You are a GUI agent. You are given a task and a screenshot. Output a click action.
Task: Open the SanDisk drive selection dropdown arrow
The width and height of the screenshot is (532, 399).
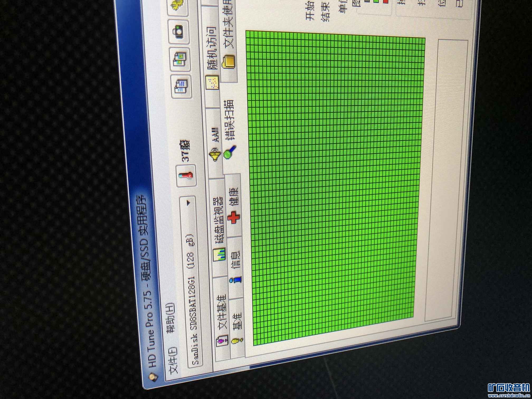tap(188, 203)
